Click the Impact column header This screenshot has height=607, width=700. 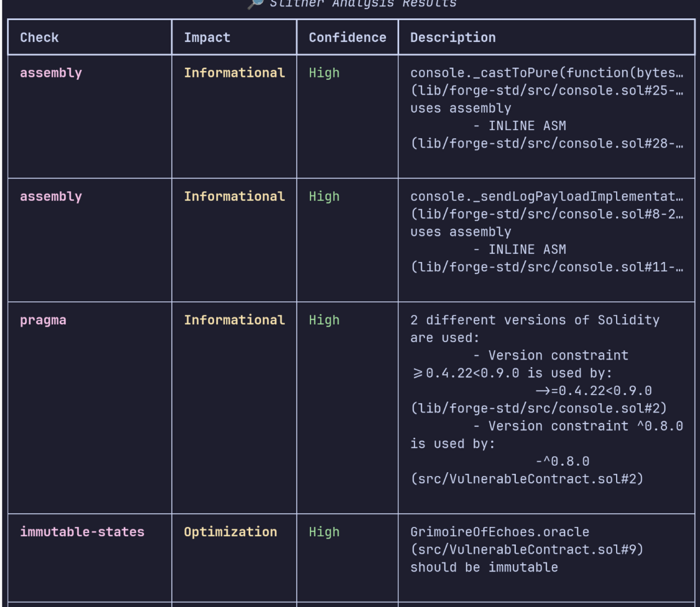207,38
